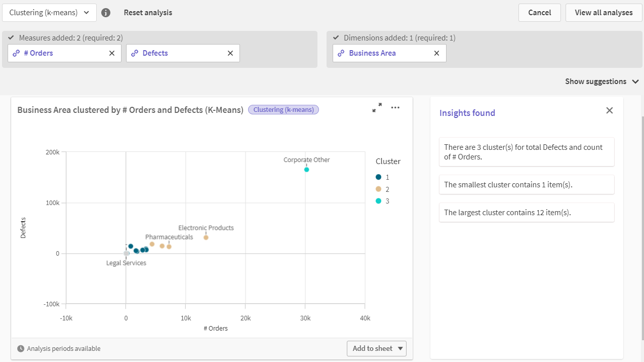Open the chart's three-dot options menu
Image resolution: width=644 pixels, height=362 pixels.
395,108
